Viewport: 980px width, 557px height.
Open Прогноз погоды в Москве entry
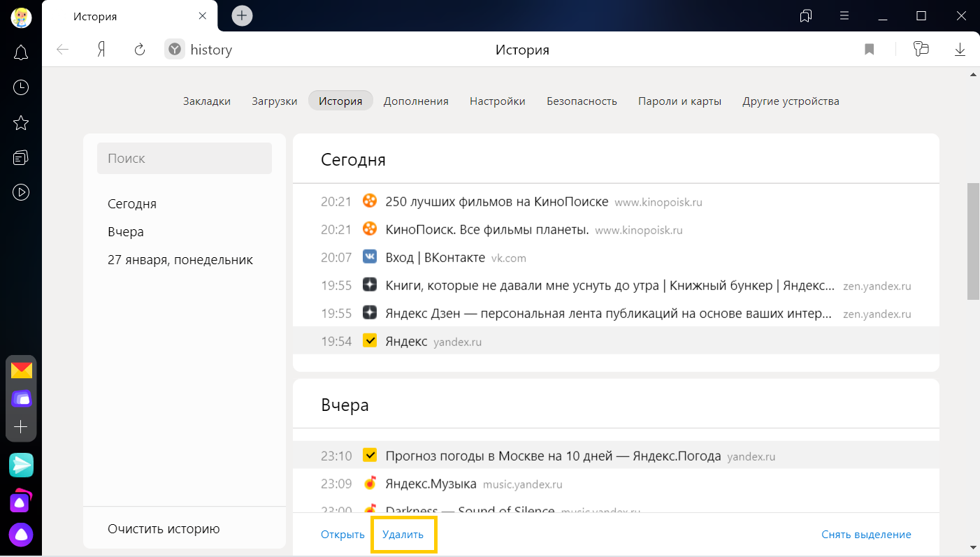coord(553,456)
